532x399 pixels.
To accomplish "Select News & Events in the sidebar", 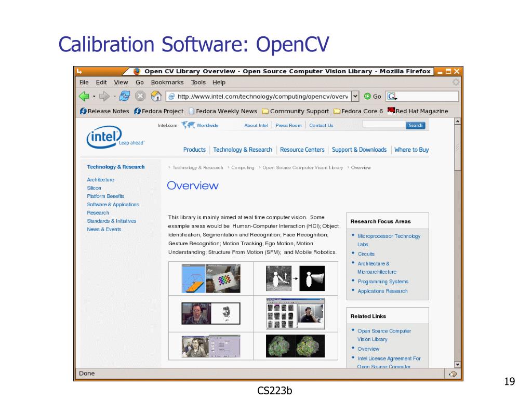I will point(104,229).
